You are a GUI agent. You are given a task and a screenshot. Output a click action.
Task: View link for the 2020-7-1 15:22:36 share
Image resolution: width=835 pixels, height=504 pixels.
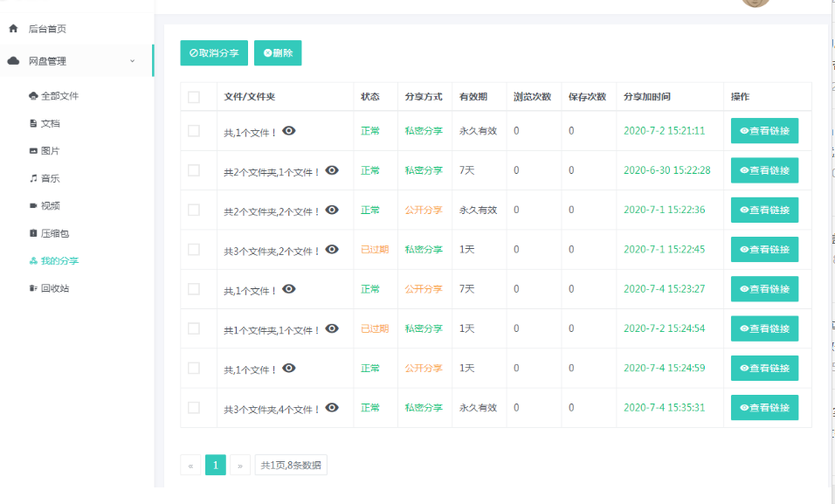[764, 210]
